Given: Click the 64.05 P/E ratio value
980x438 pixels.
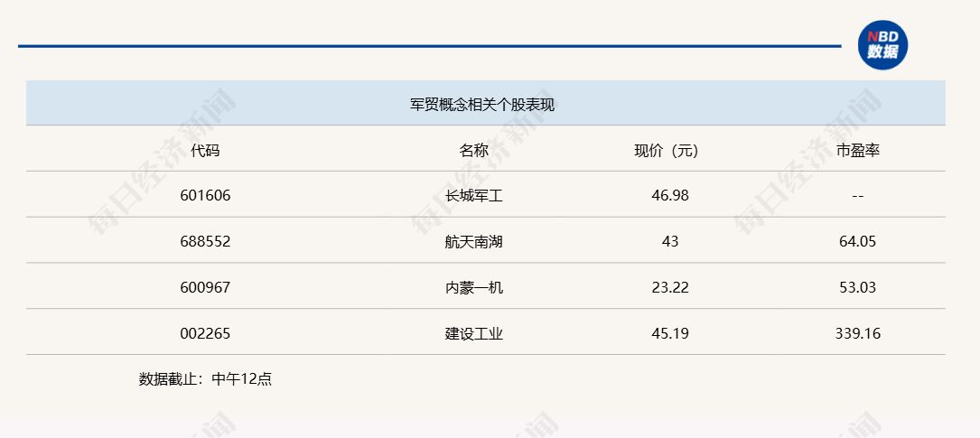Looking at the screenshot, I should tap(857, 241).
